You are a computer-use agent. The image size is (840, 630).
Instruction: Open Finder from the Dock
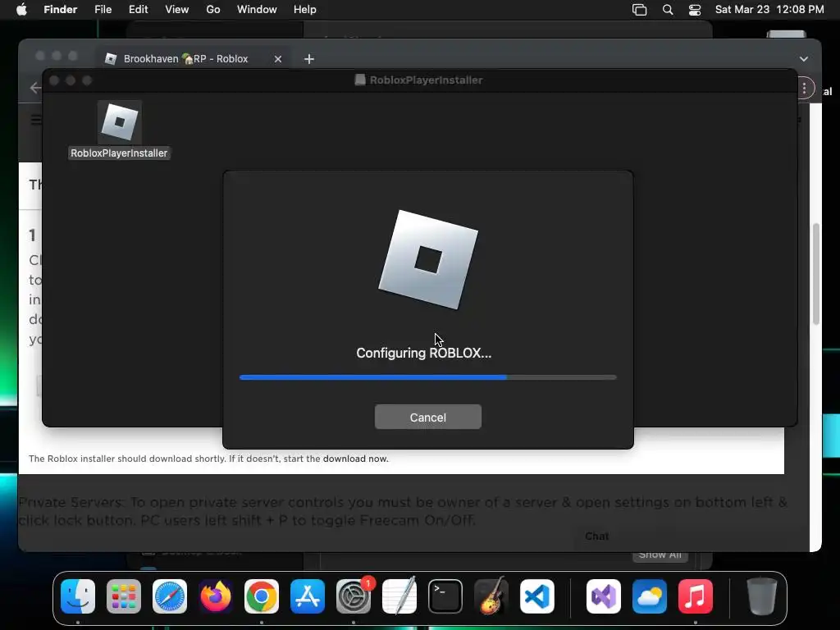click(x=78, y=596)
